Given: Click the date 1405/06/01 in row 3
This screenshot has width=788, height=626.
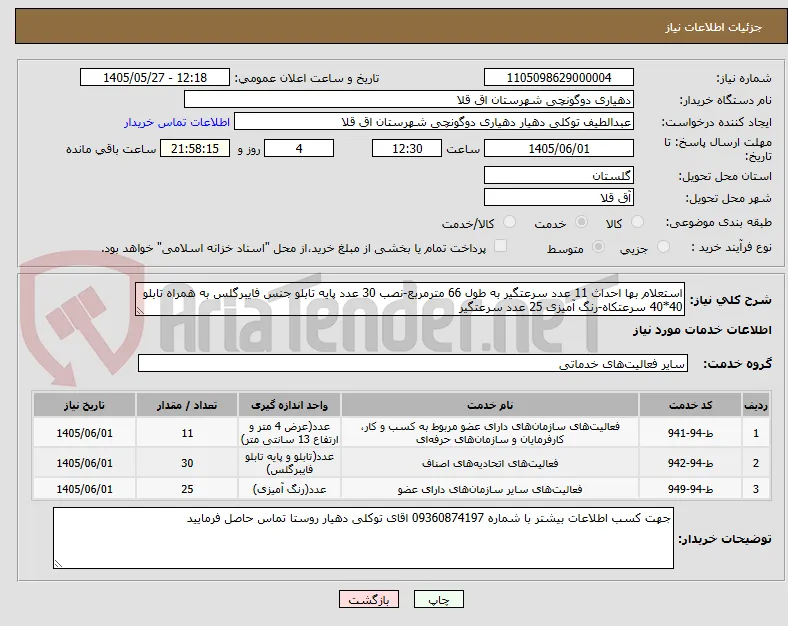Looking at the screenshot, I should click(x=84, y=489).
